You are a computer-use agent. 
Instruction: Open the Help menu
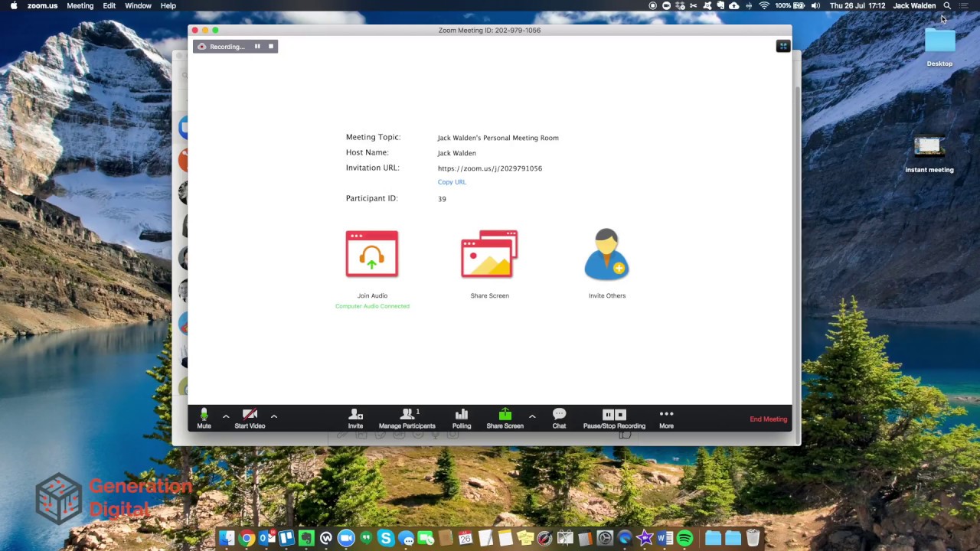pos(168,5)
